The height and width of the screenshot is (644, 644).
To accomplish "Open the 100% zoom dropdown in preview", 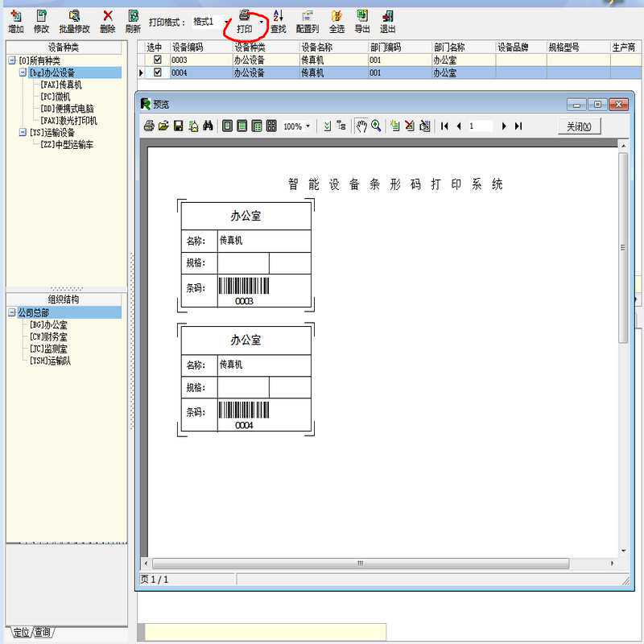I will [308, 126].
